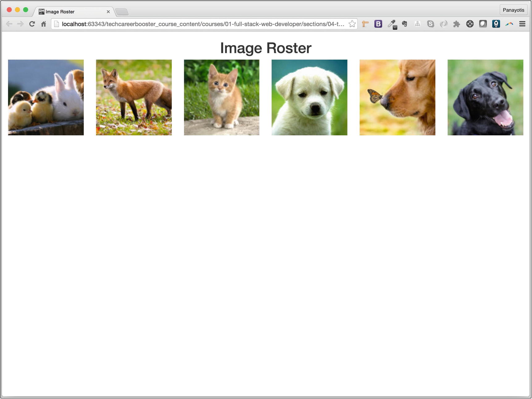
Task: Click the snowflake extension icon
Action: pyautogui.click(x=470, y=24)
